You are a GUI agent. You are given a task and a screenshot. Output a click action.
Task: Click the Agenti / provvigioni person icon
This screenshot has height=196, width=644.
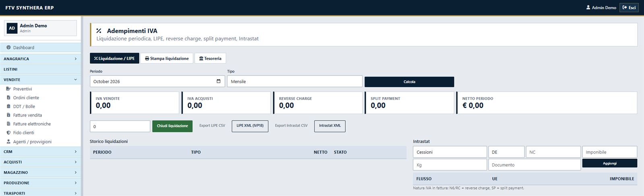[x=8, y=142]
